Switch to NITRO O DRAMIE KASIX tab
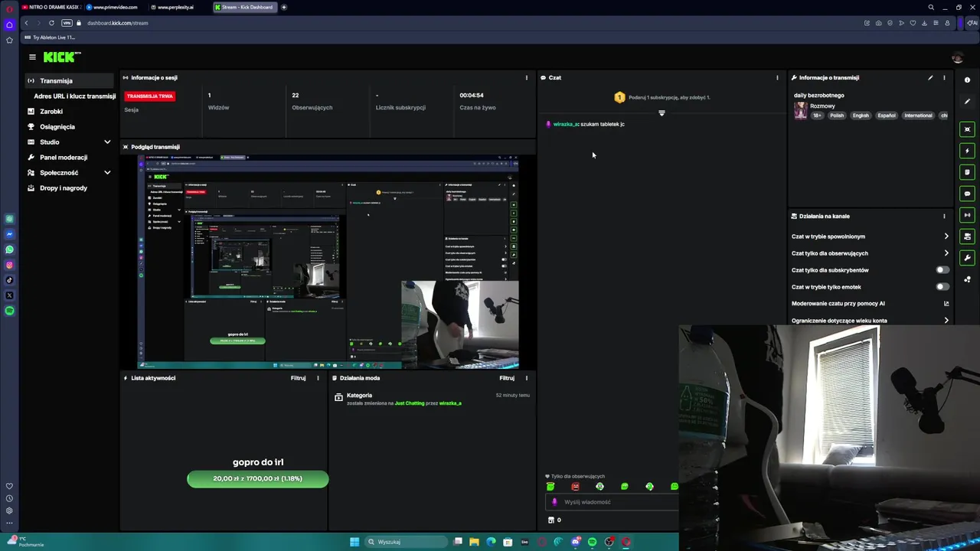The image size is (980, 551). (51, 7)
